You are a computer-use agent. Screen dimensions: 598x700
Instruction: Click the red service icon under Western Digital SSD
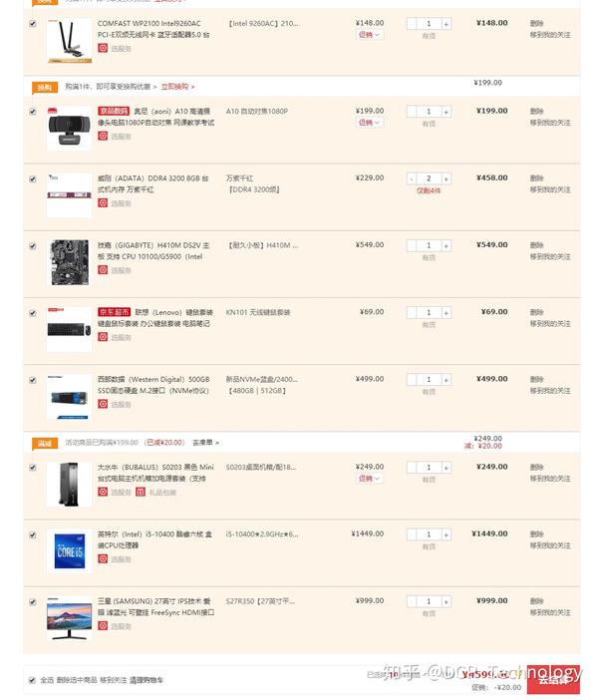point(103,404)
